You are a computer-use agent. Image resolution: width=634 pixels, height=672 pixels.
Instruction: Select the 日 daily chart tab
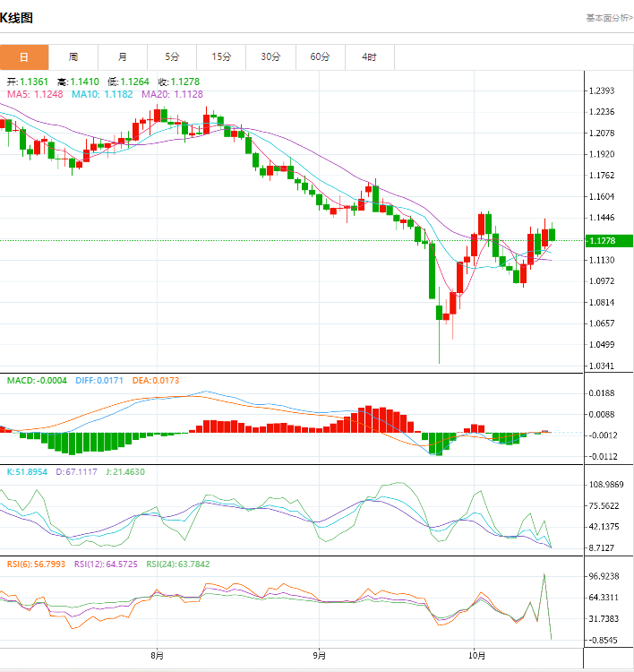24,57
